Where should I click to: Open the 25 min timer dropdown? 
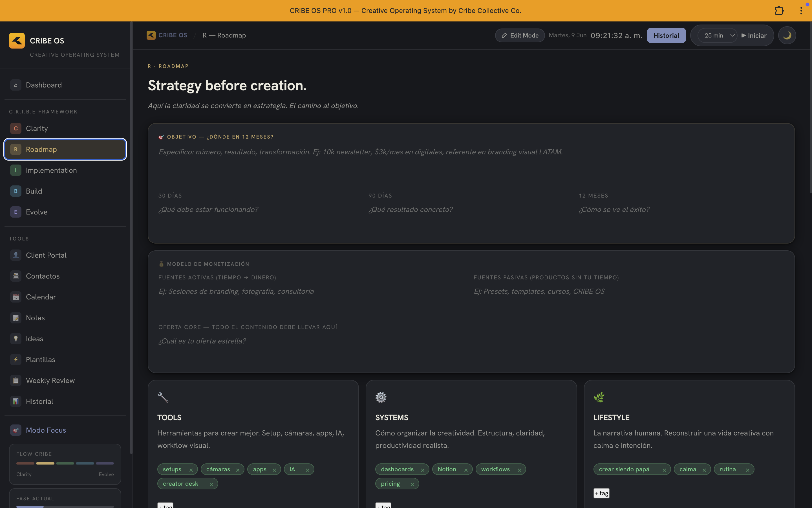[717, 35]
